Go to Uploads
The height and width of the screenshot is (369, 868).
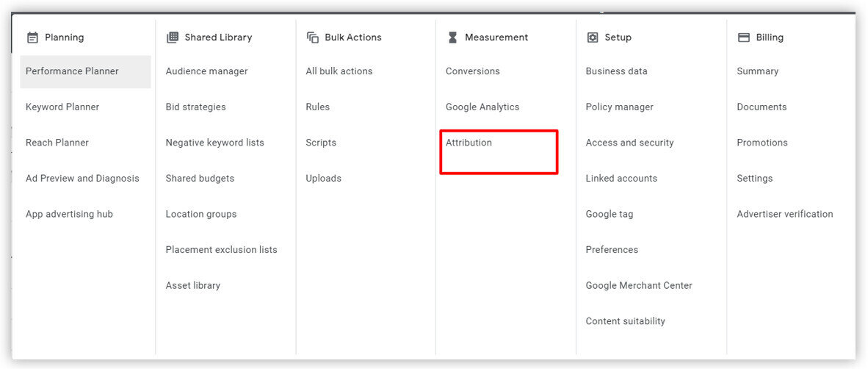[323, 179]
